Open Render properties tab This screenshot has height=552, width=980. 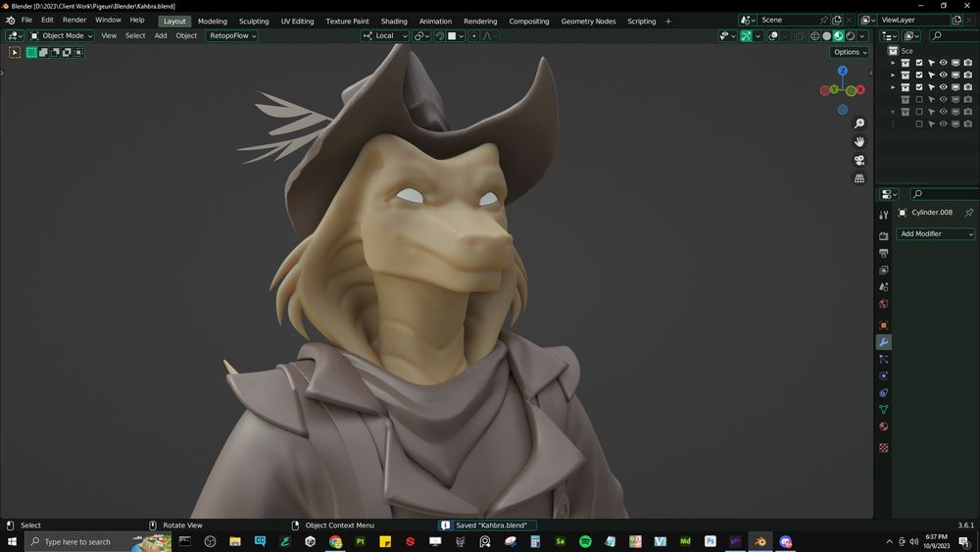pyautogui.click(x=884, y=236)
